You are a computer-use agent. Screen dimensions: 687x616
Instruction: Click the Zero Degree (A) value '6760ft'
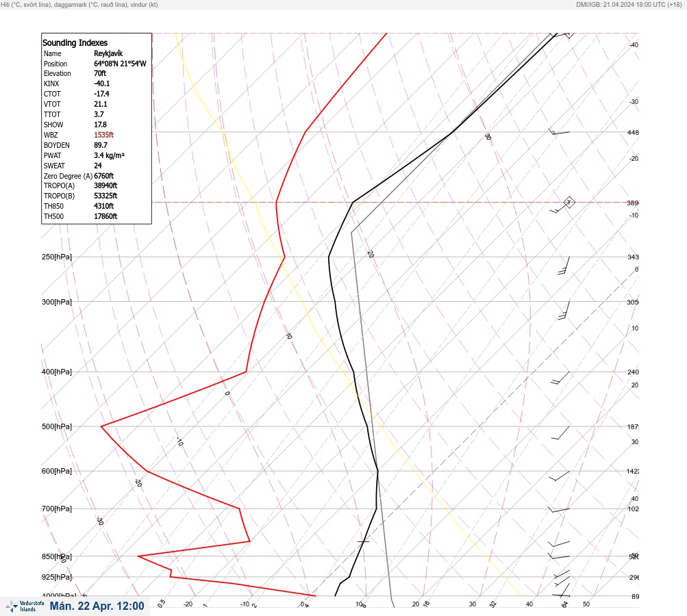[104, 176]
